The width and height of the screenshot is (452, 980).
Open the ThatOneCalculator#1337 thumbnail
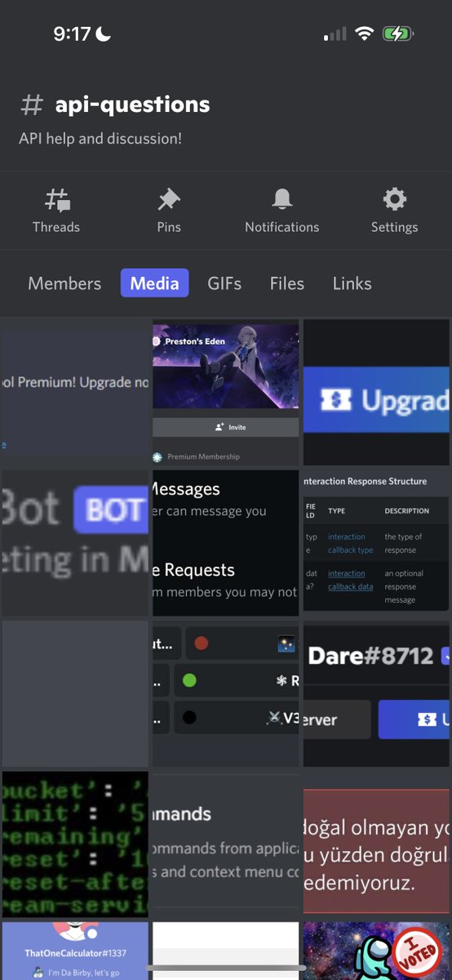tap(75, 951)
